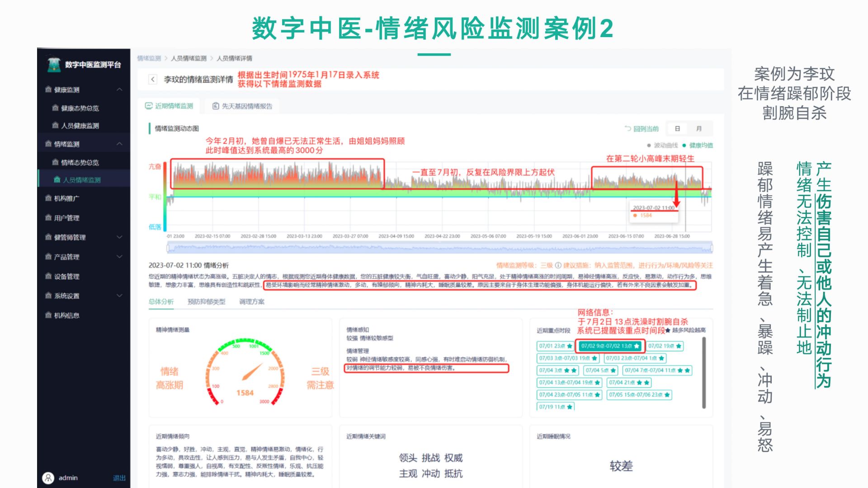Click the 用户管理 sidebar icon
This screenshot has width=868, height=488.
point(48,217)
